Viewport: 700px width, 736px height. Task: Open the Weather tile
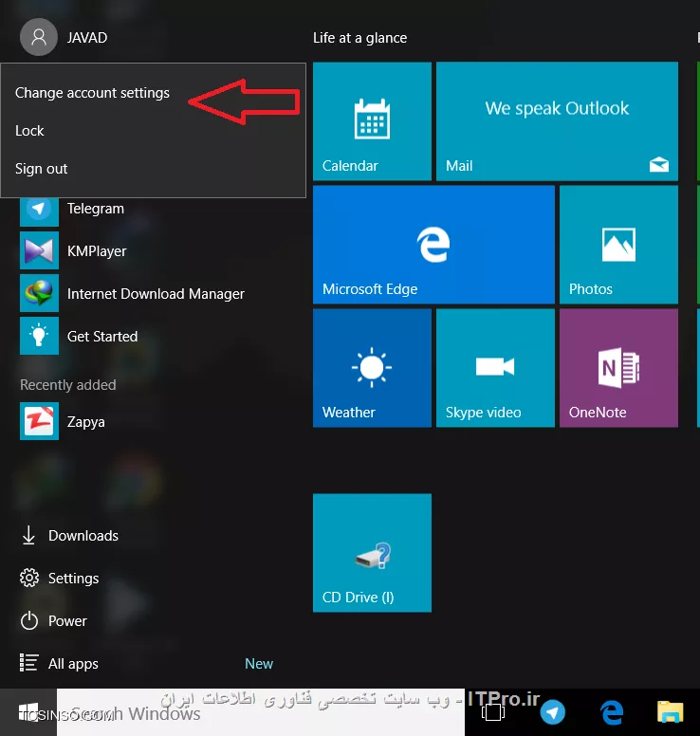(x=372, y=368)
